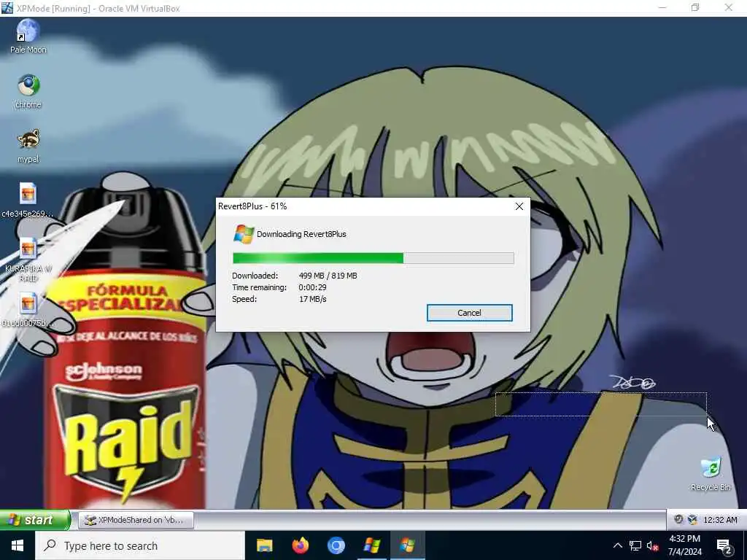Open File Explorer from the host taskbar

click(264, 545)
